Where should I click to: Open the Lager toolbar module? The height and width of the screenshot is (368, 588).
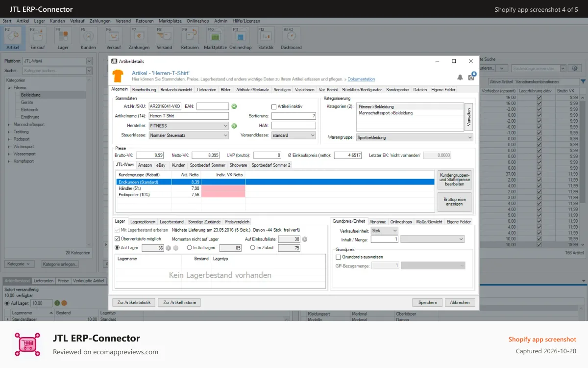tap(63, 38)
